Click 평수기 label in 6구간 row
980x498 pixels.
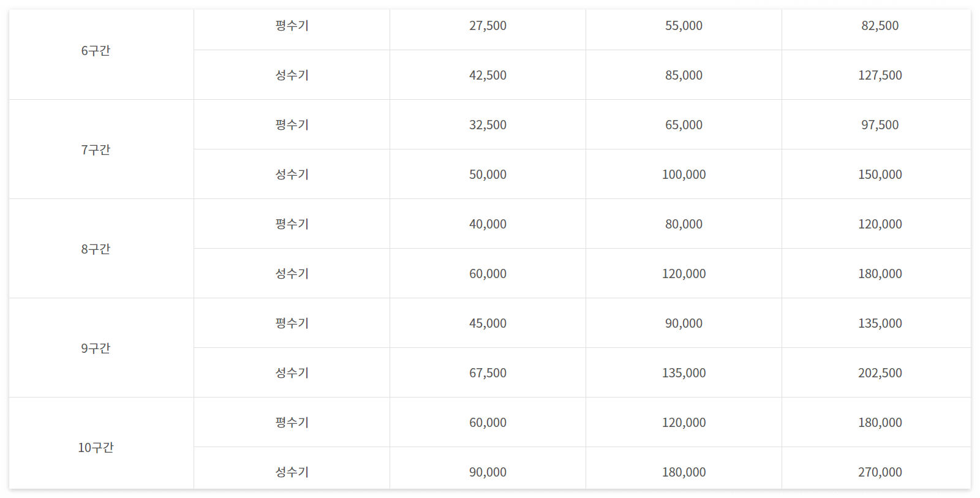pos(292,26)
